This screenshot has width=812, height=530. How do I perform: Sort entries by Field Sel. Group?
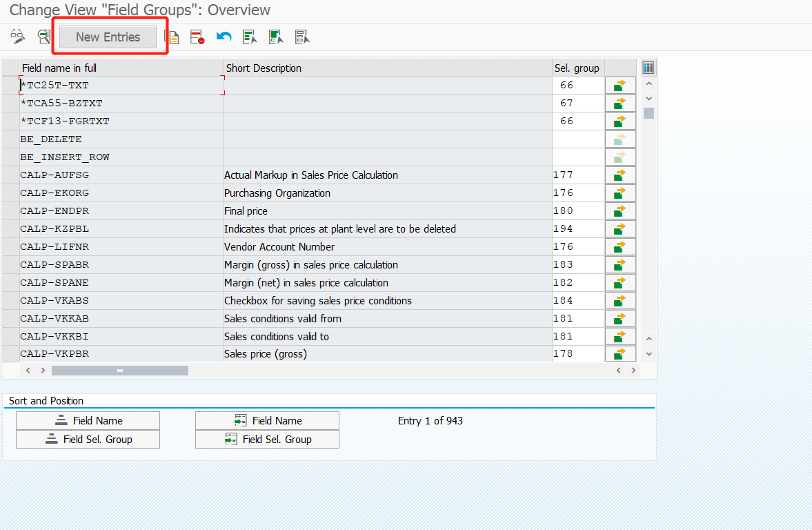88,439
